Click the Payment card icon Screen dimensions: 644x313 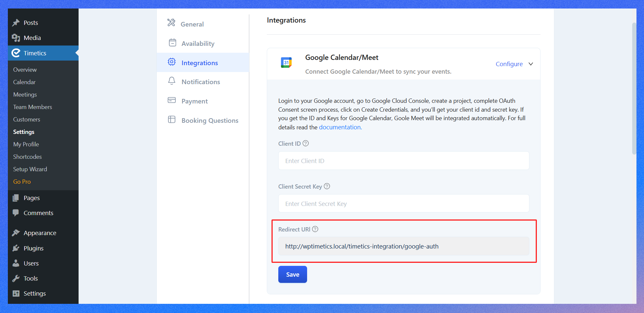click(172, 100)
